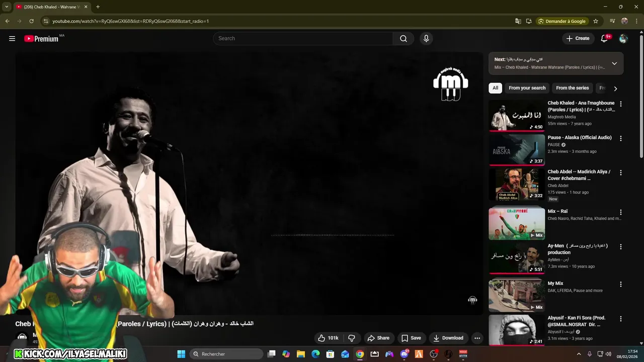Toggle microphone icon in system tray

590,354
